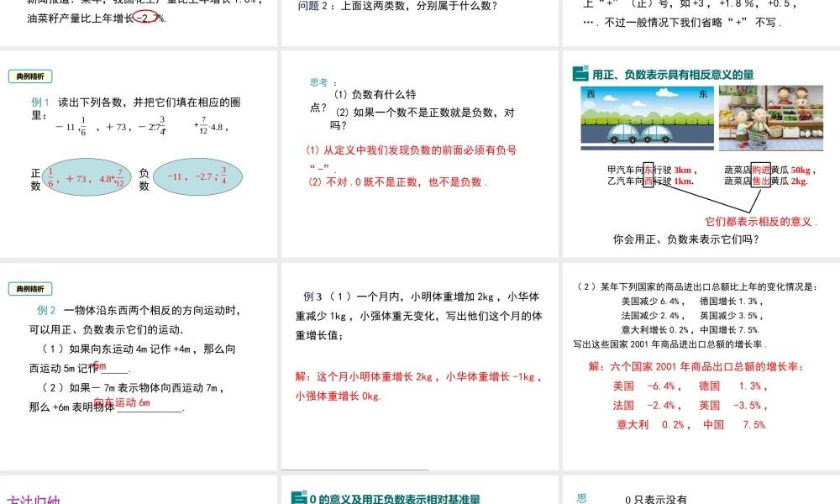Click the line 蔬菜店售出黄瓜 2kg
Screen dimensions: 840x504
point(766,181)
